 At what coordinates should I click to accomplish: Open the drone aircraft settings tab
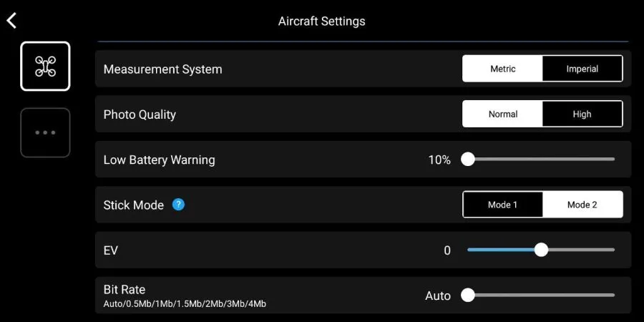(x=45, y=66)
